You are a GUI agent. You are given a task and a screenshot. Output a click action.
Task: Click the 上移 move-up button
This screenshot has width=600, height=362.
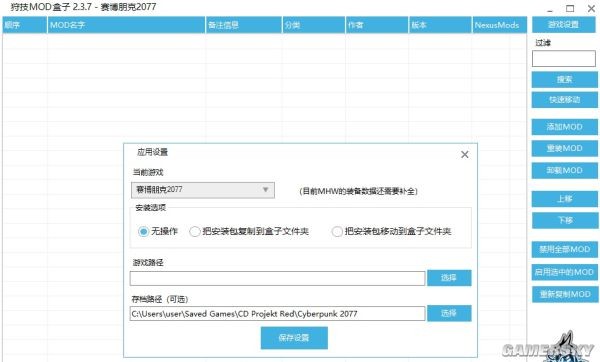[x=565, y=199]
